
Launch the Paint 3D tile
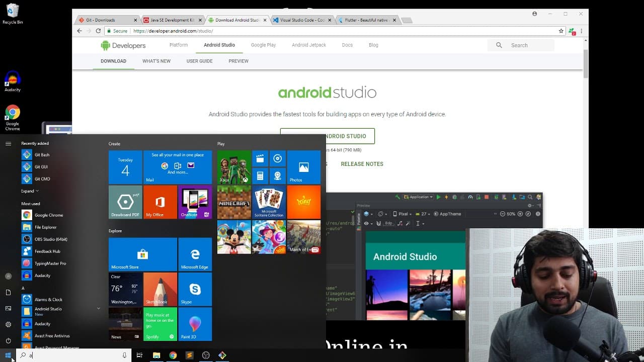195,324
